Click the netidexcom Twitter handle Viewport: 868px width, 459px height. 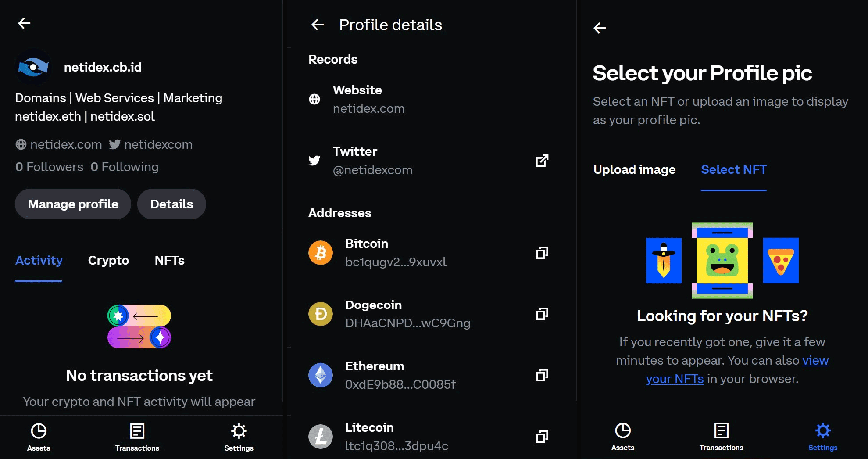(x=158, y=144)
